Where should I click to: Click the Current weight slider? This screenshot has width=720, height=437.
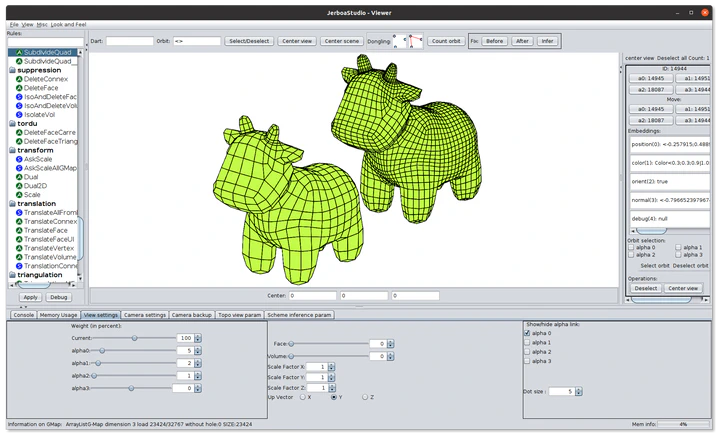tap(134, 338)
